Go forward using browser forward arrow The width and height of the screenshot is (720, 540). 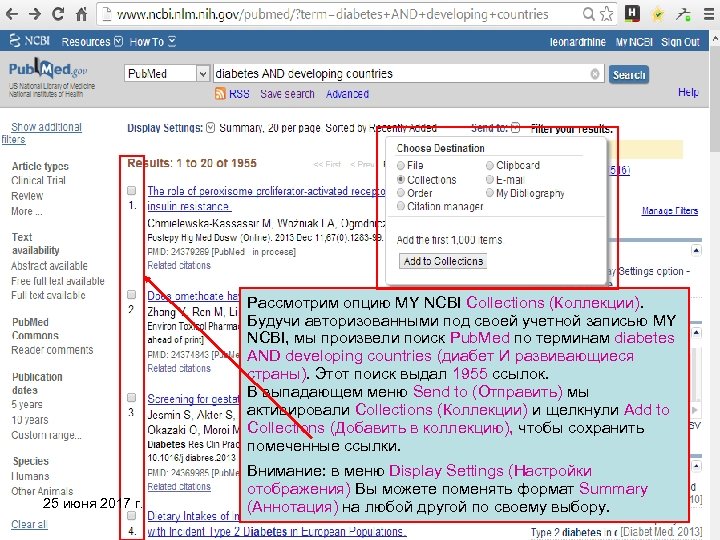coord(35,14)
